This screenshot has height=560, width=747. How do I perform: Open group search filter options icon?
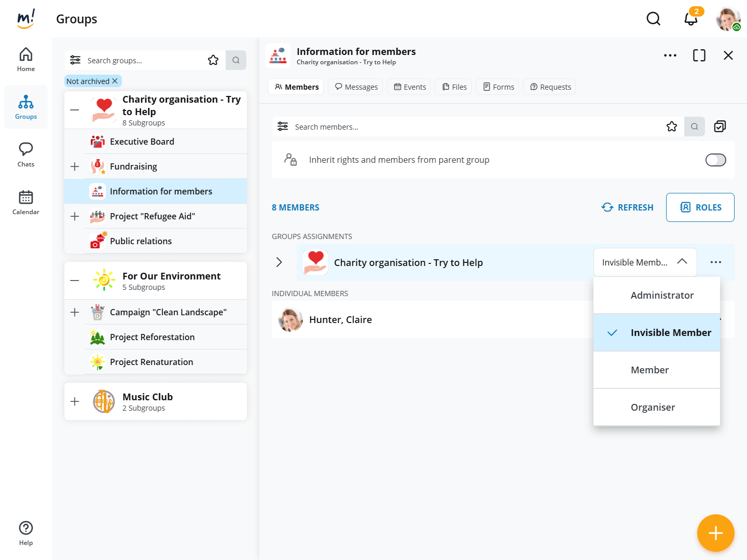[x=75, y=60]
